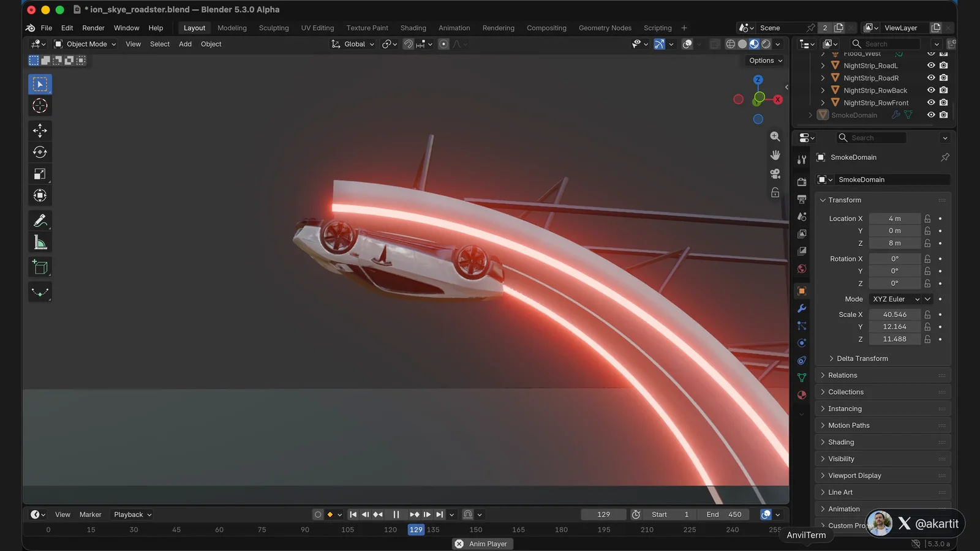This screenshot has height=551, width=980.
Task: Cancel the Anim Player
Action: tap(459, 544)
